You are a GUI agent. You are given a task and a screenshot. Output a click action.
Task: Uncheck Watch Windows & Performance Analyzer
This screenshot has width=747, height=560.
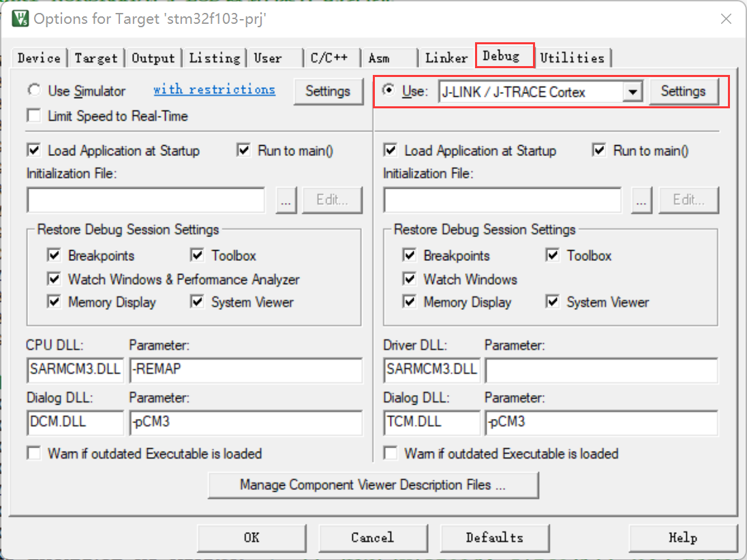(x=55, y=279)
